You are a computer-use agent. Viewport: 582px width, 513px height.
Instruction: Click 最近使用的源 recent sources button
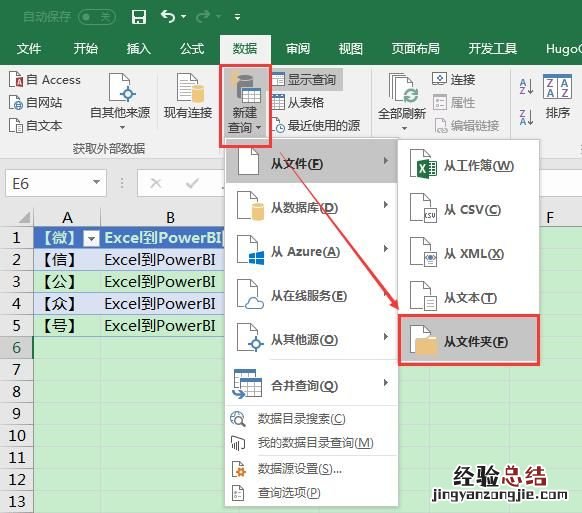point(316,125)
